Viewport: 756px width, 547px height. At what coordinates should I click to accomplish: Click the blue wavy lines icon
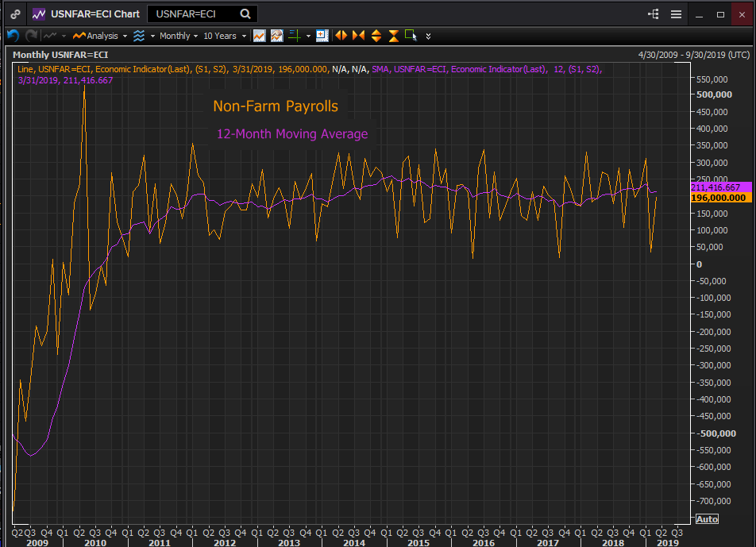(139, 36)
